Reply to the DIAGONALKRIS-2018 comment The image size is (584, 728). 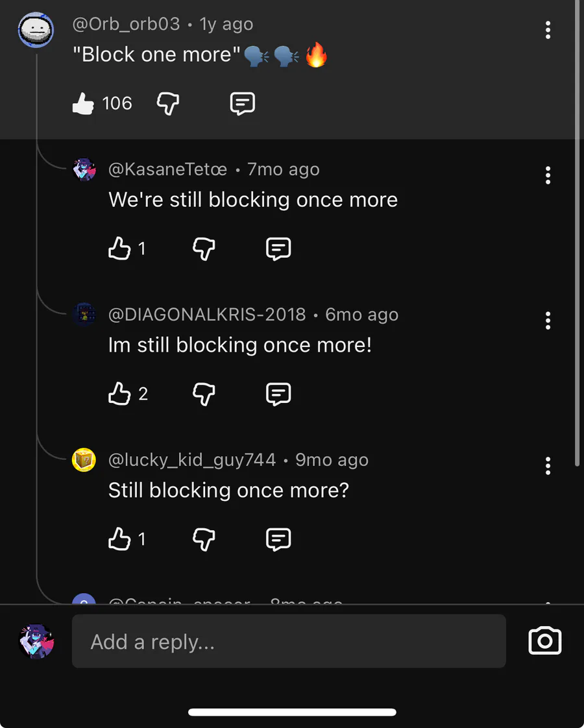[278, 394]
